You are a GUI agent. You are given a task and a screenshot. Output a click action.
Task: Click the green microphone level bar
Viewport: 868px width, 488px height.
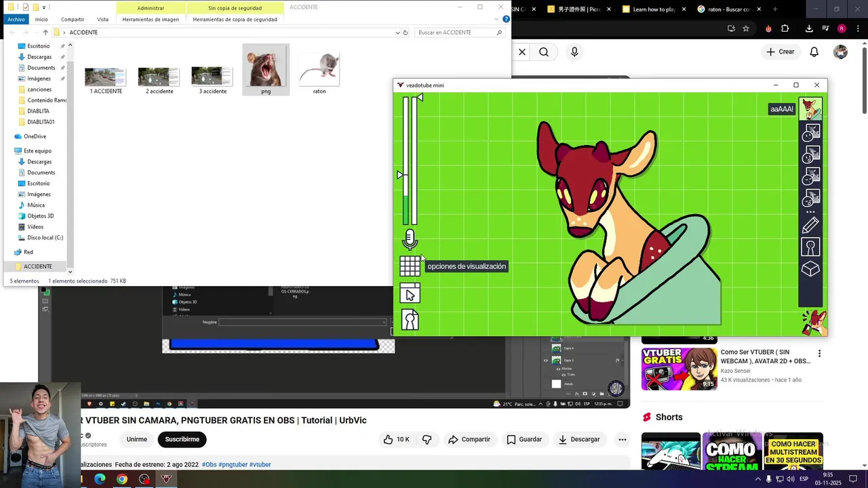click(406, 210)
